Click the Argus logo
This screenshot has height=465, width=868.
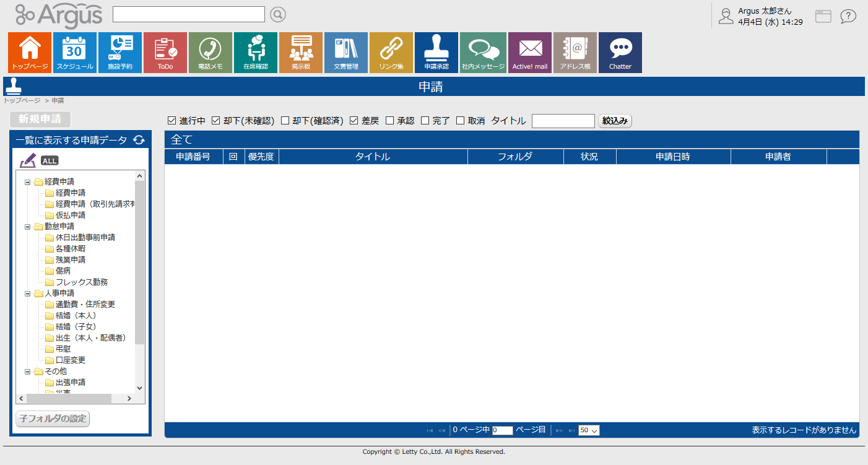(x=59, y=15)
